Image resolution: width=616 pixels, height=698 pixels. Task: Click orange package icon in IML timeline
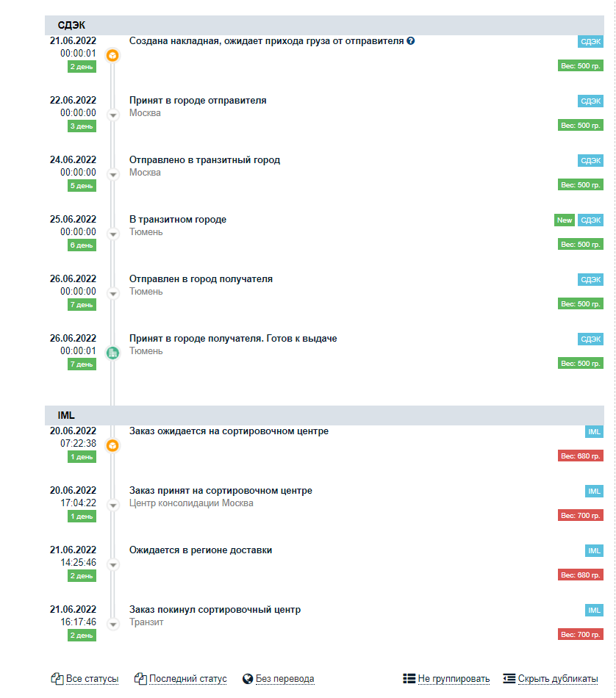coord(112,445)
